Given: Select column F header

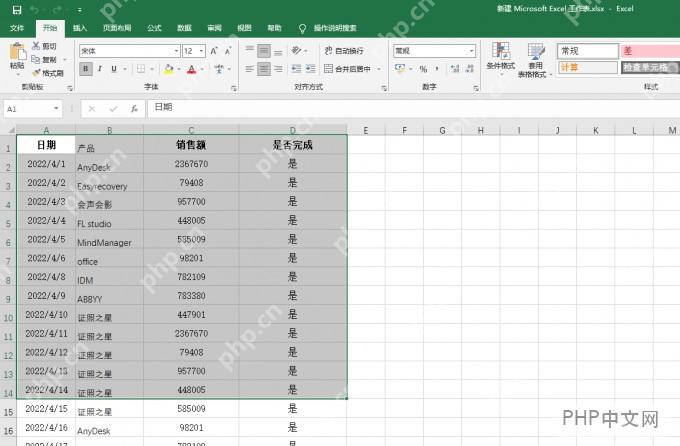Looking at the screenshot, I should (x=404, y=130).
